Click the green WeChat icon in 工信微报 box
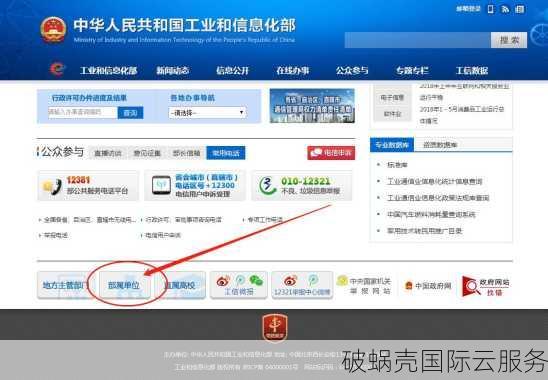The image size is (548, 380). (x=256, y=280)
